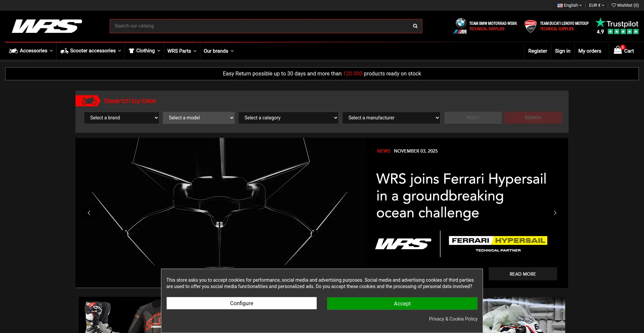The image size is (644, 333).
Task: Open My orders page
Action: tap(590, 51)
